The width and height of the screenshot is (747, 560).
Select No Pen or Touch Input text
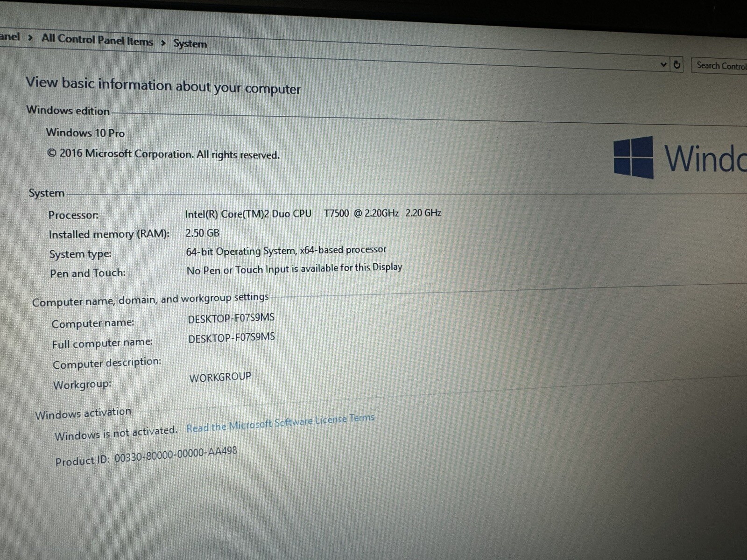[x=294, y=269]
